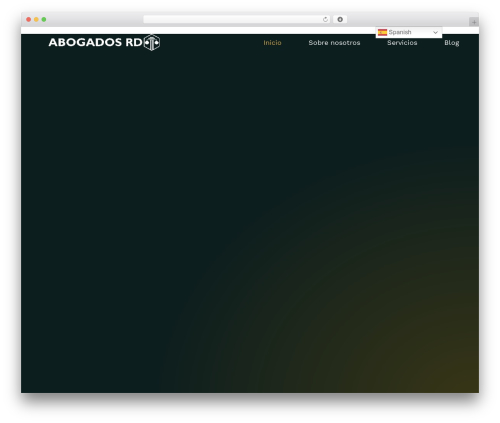Maximize the window with the green button
Viewport: 500px width, 423px height.
44,19
